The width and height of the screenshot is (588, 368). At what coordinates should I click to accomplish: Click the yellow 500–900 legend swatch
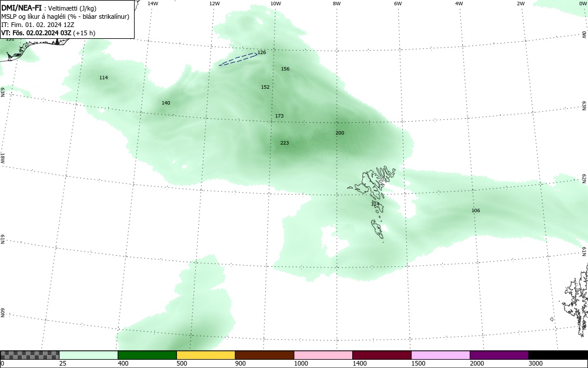(x=206, y=355)
